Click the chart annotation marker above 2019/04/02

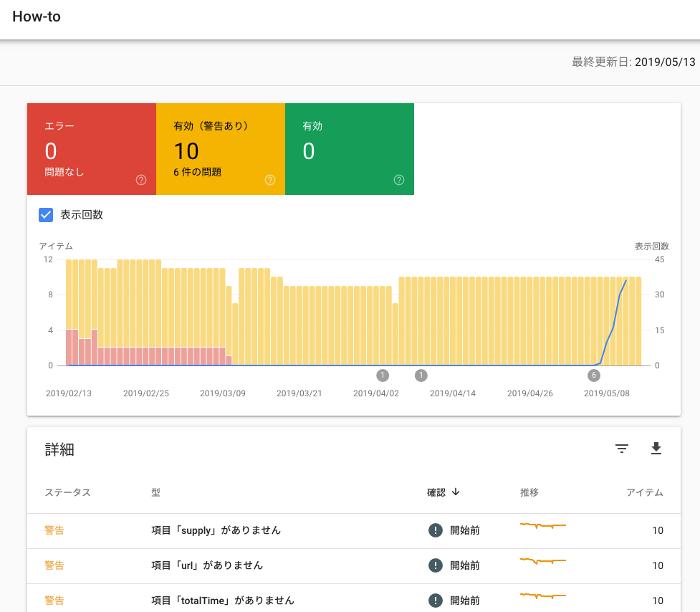(x=383, y=376)
